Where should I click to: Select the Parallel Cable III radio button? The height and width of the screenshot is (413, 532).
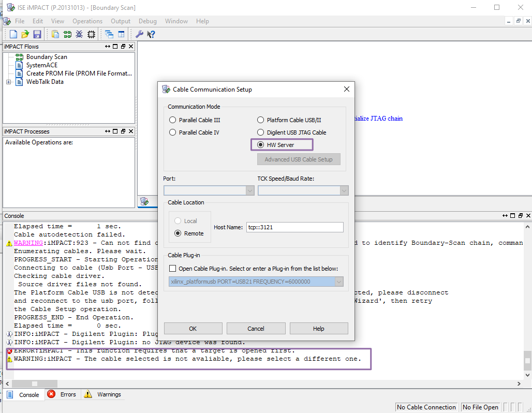pos(173,120)
